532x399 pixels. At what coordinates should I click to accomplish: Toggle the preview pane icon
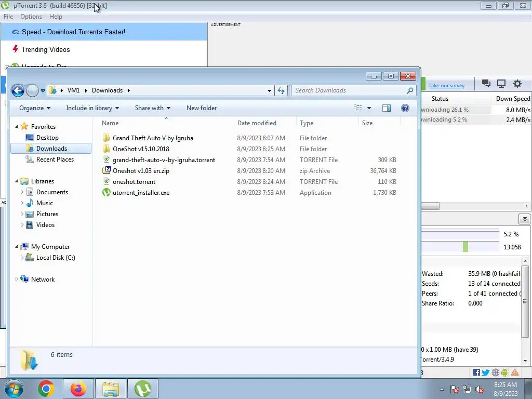pos(387,108)
